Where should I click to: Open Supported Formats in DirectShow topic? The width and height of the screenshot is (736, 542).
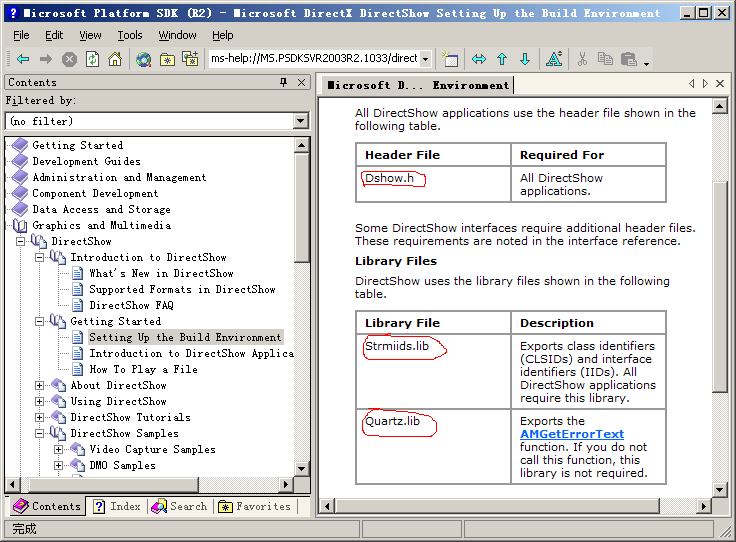tap(183, 290)
